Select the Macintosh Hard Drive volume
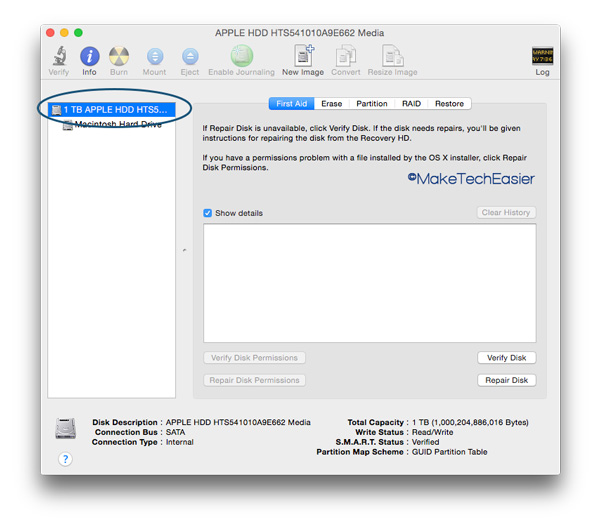 112,124
